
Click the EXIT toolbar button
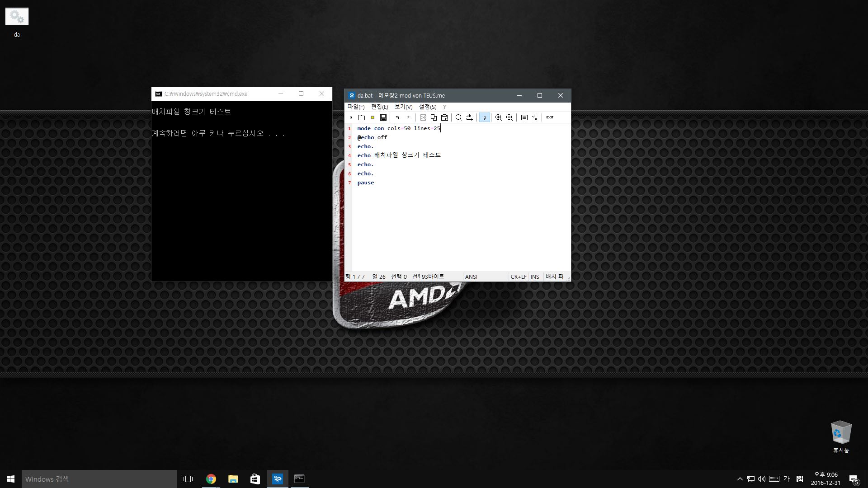coord(550,117)
